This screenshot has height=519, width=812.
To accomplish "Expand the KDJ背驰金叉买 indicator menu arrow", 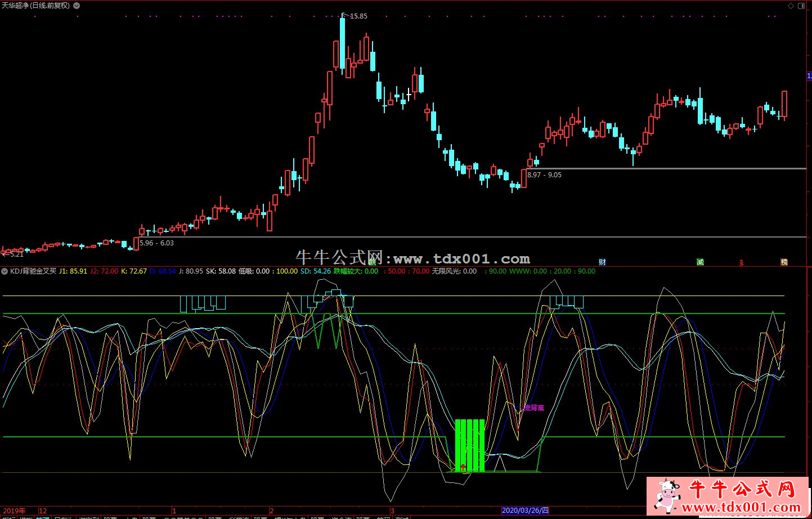I will [x=5, y=271].
